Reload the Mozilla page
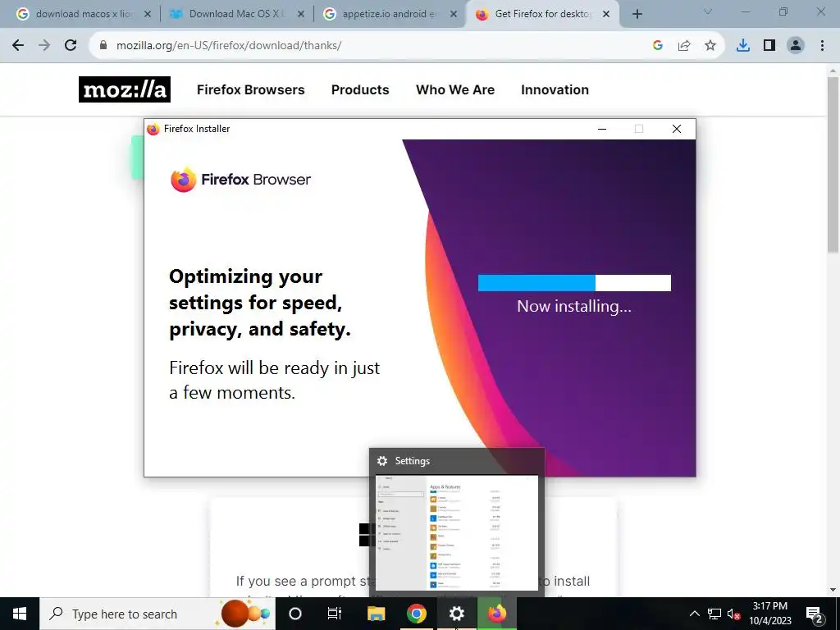840x630 pixels. coord(71,46)
